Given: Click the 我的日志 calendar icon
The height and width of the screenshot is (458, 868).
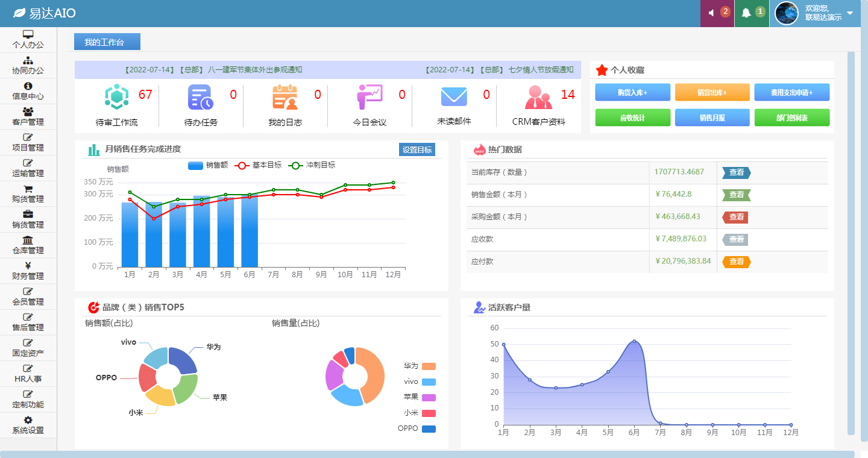Looking at the screenshot, I should point(285,97).
